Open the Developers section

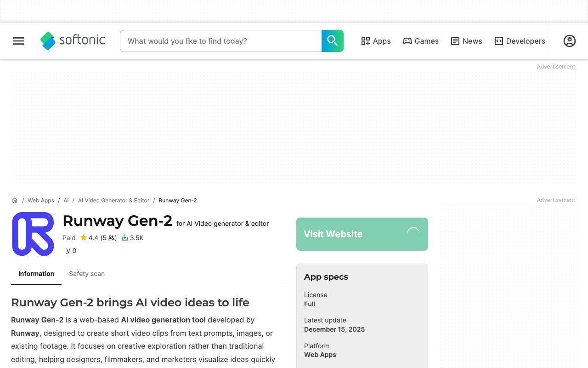520,41
